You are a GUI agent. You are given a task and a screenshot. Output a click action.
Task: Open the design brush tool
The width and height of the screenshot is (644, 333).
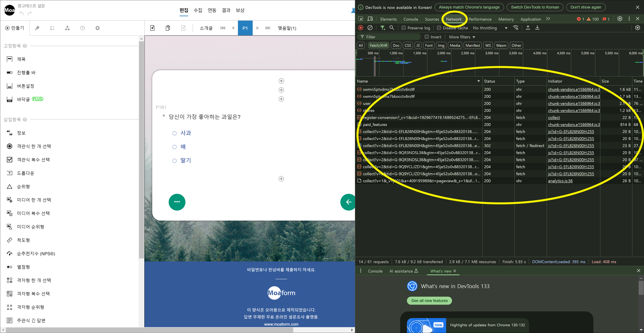(x=37, y=28)
